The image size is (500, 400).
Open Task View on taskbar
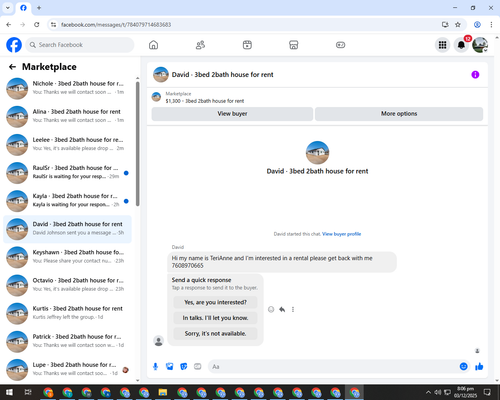(28, 392)
